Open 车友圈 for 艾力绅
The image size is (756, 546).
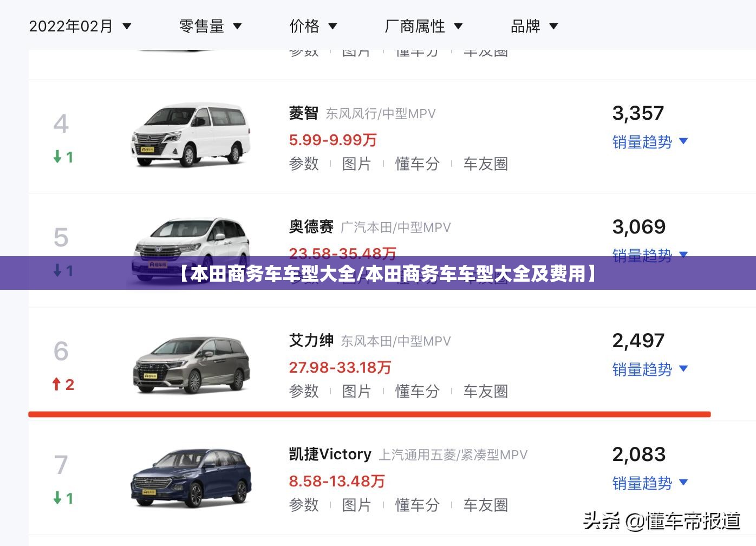click(x=486, y=391)
